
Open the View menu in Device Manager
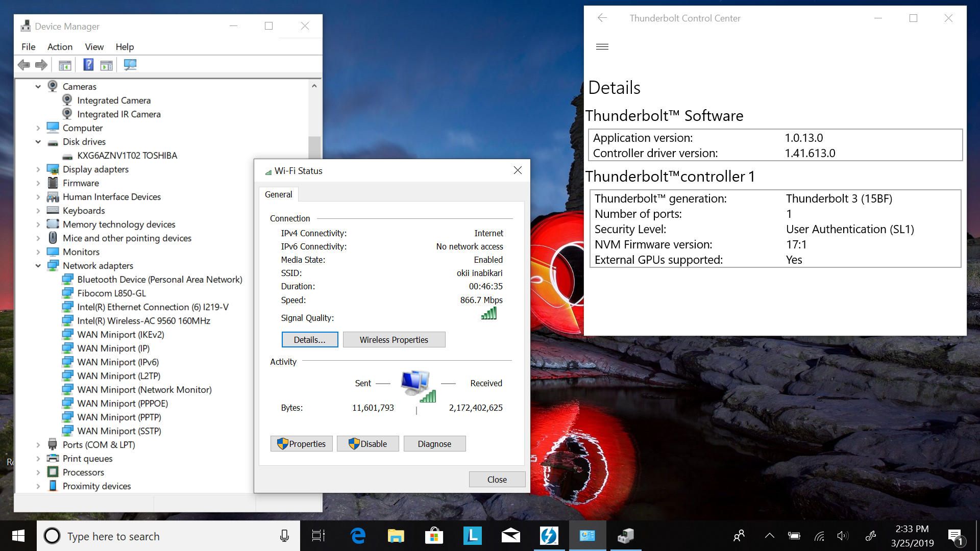[x=94, y=47]
